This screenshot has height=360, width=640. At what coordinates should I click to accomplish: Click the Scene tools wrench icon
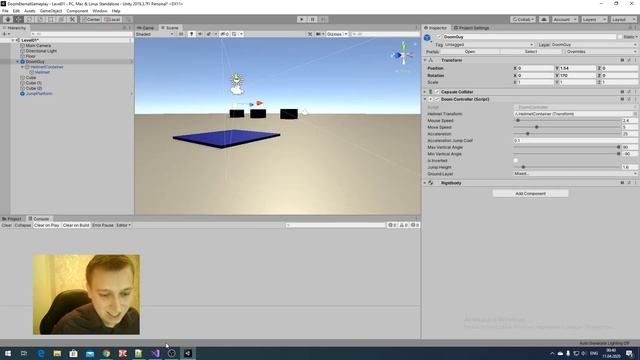(310, 34)
